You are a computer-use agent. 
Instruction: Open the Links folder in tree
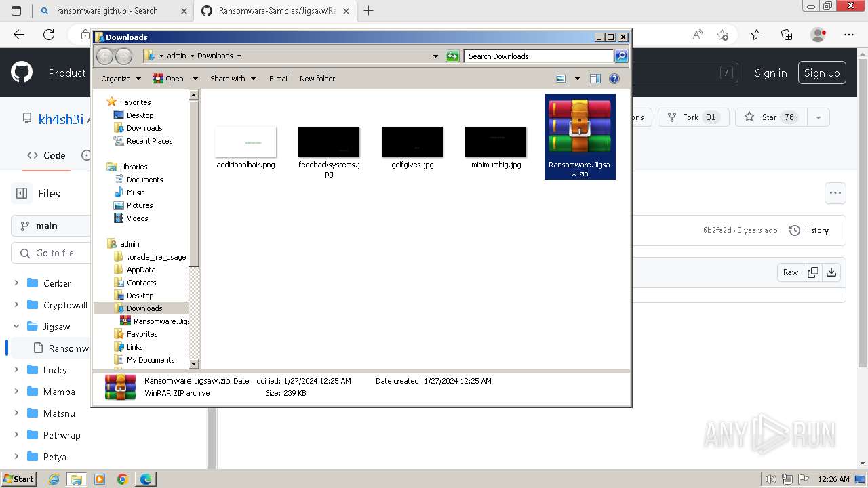click(134, 347)
